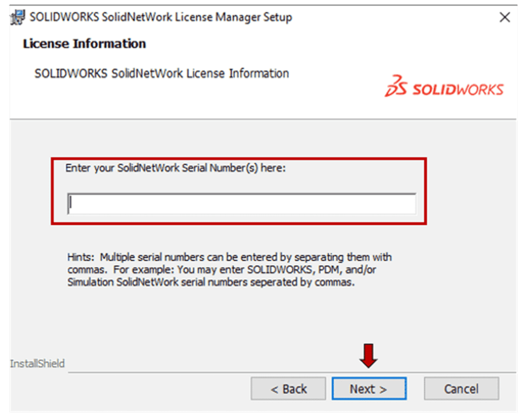The width and height of the screenshot is (525, 420).
Task: Click the SOLIDWORKS logo
Action: click(x=443, y=88)
